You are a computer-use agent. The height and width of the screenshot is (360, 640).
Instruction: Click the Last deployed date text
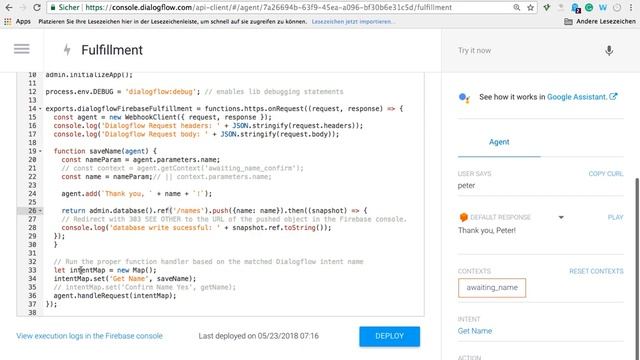(x=259, y=336)
